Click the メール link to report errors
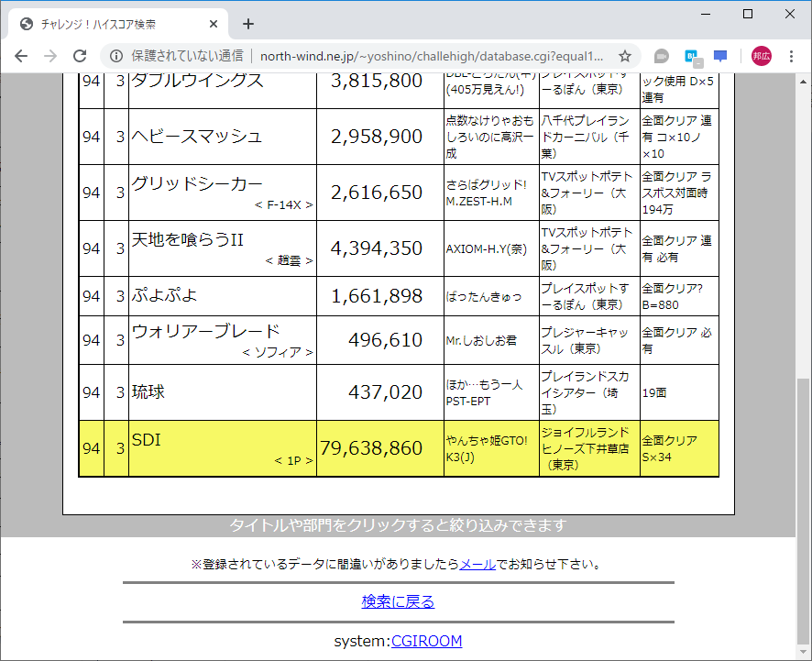 (x=474, y=565)
